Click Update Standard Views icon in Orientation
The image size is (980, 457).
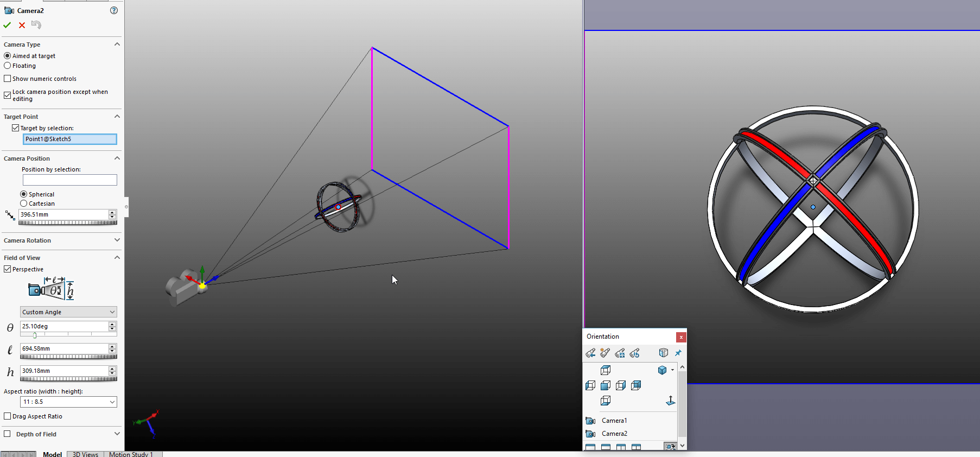click(620, 353)
